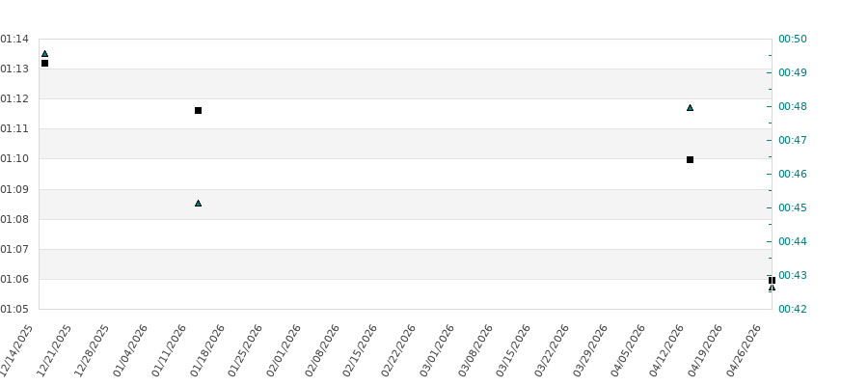Select the teal triangle marker at 12/14/2025

[44, 54]
